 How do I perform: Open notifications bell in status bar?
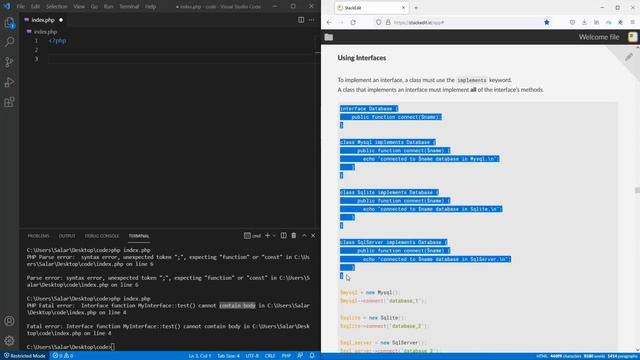coord(312,356)
